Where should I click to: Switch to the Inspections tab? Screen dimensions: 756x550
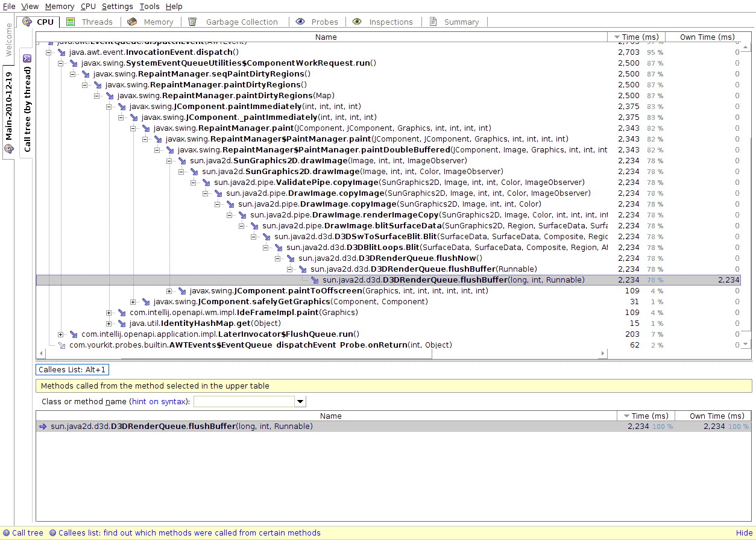pos(383,22)
